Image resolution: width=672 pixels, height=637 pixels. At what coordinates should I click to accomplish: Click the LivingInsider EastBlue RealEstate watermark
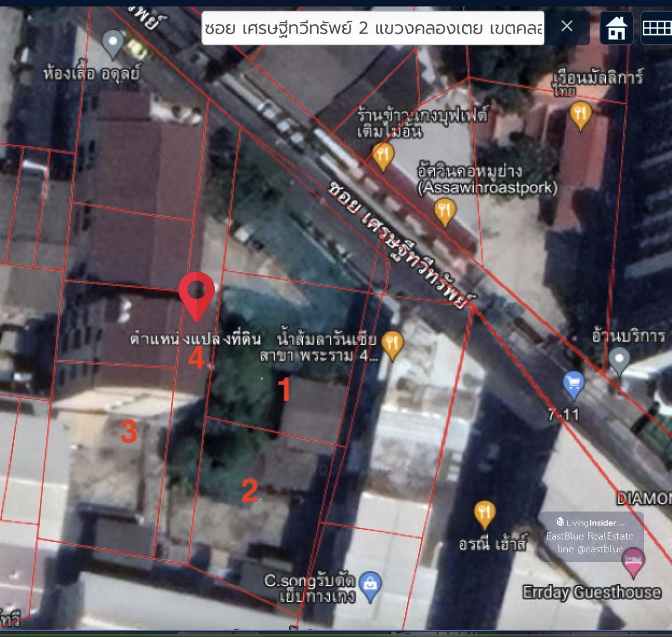(590, 536)
